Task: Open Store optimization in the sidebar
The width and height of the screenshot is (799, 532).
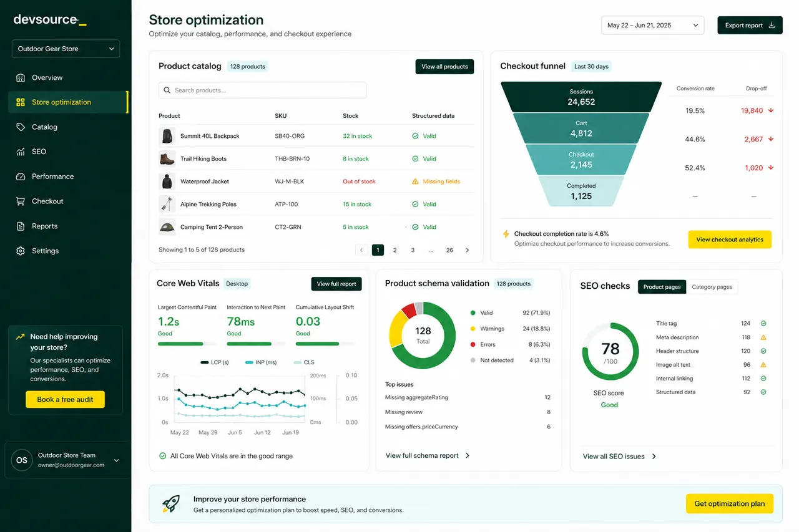Action: [x=67, y=102]
